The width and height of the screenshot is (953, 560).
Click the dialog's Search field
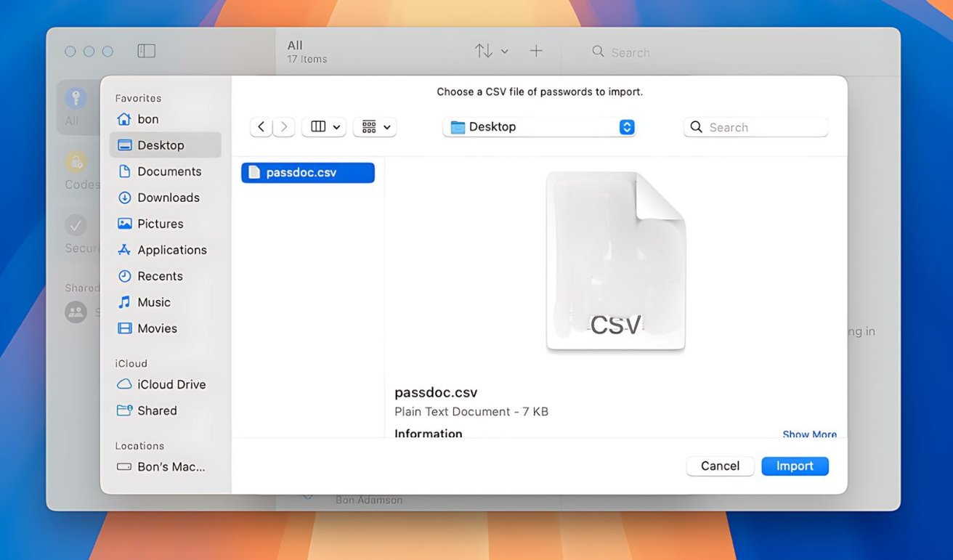755,126
